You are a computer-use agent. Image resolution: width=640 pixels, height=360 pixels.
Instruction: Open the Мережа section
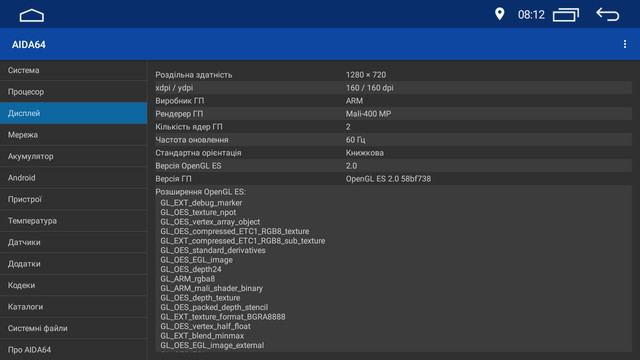click(x=73, y=135)
